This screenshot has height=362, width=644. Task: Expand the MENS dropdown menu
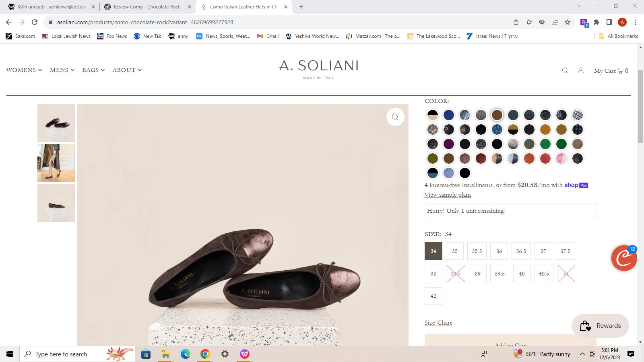(62, 70)
